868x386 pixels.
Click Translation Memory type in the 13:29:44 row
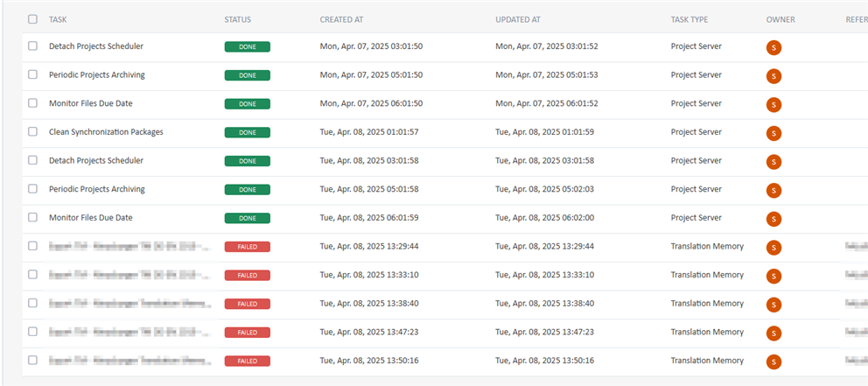tap(708, 246)
